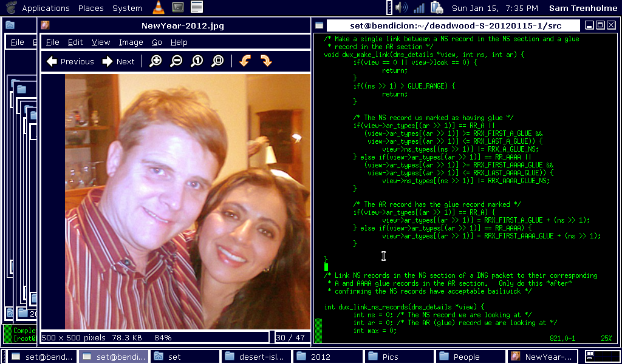Expand the Places menu

coord(91,8)
